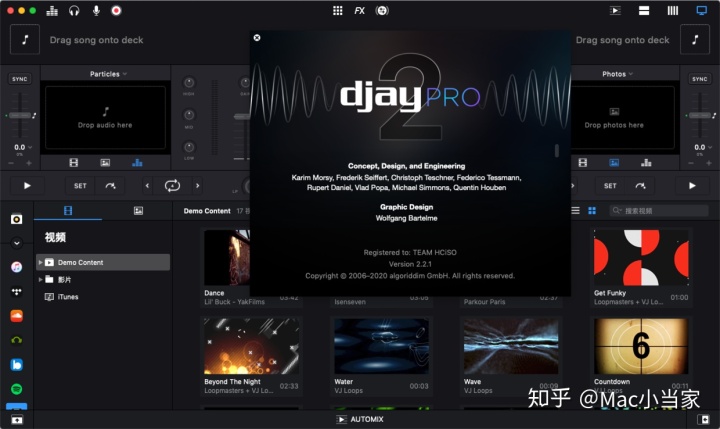Screen dimensions: 720x429
Task: Toggle external display monitor icon
Action: (702, 11)
